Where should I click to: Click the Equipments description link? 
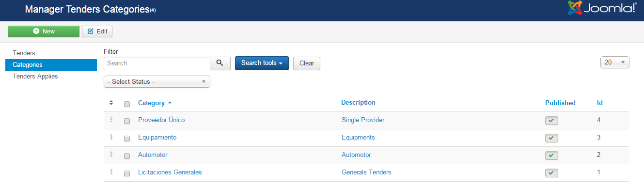pyautogui.click(x=358, y=137)
